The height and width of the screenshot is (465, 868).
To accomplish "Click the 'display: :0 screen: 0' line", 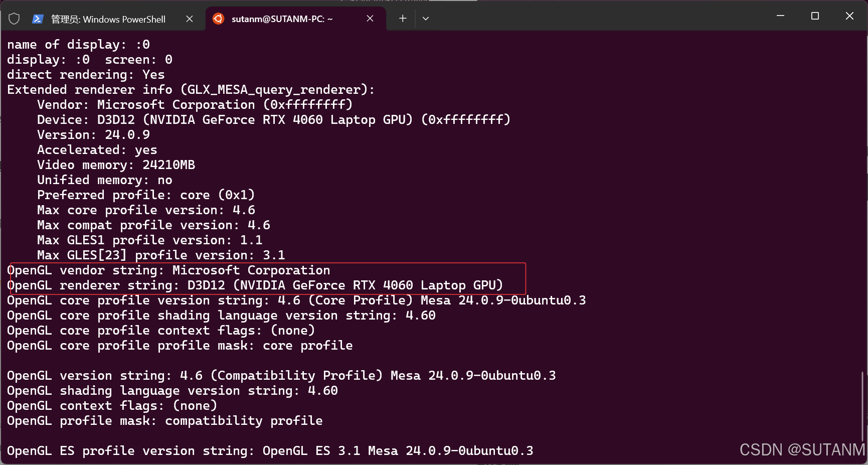I will [90, 60].
